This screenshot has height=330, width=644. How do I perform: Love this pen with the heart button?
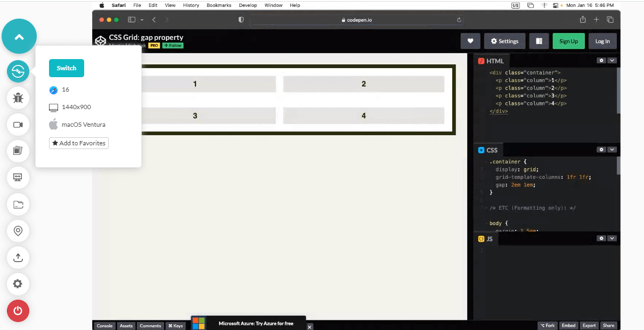(470, 41)
